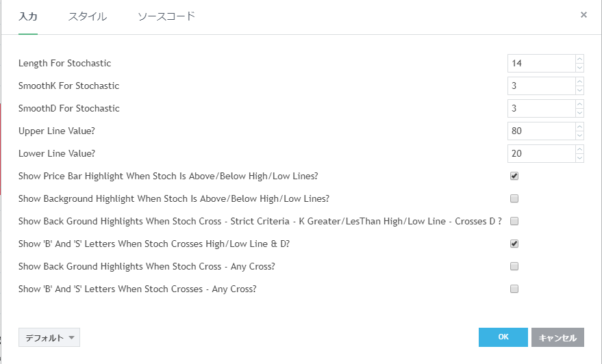Decrease SmoothD For Stochastic value
The height and width of the screenshot is (364, 602).
tap(579, 112)
